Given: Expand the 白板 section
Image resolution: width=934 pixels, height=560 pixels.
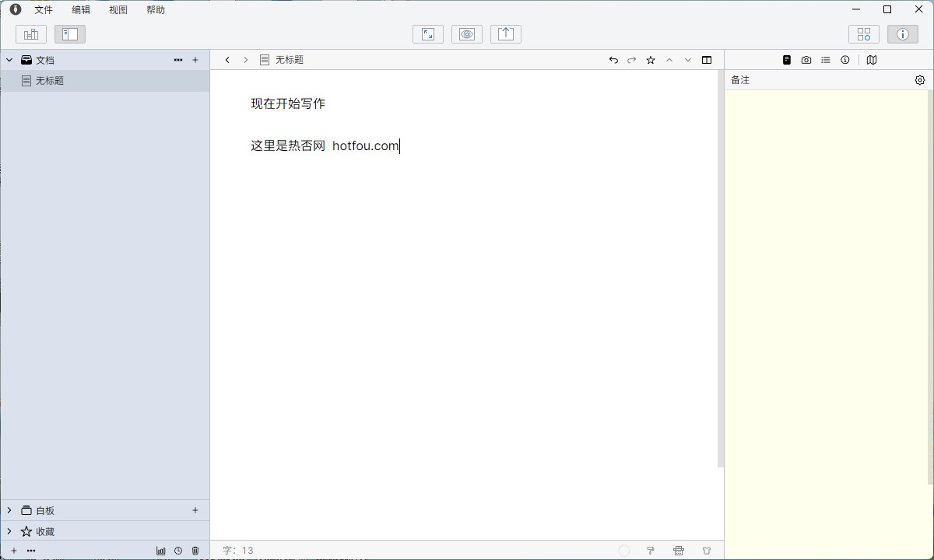Looking at the screenshot, I should pyautogui.click(x=9, y=510).
